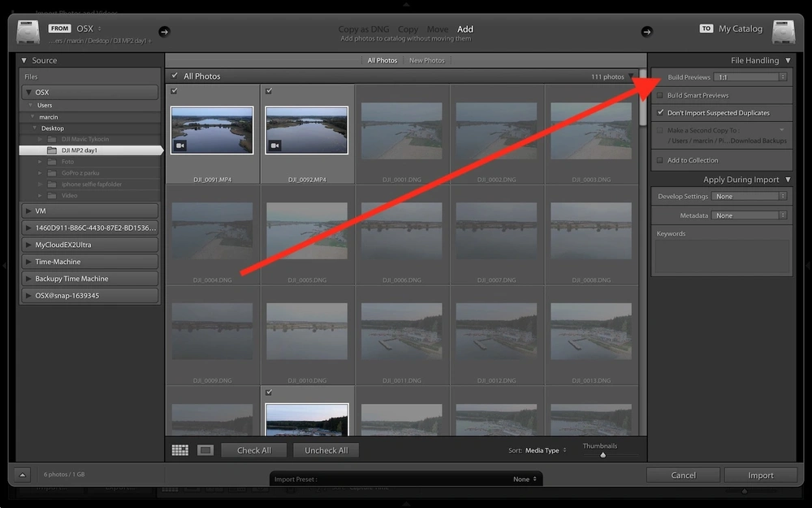The height and width of the screenshot is (508, 812).
Task: Select Copy as DNG import mode
Action: (363, 29)
